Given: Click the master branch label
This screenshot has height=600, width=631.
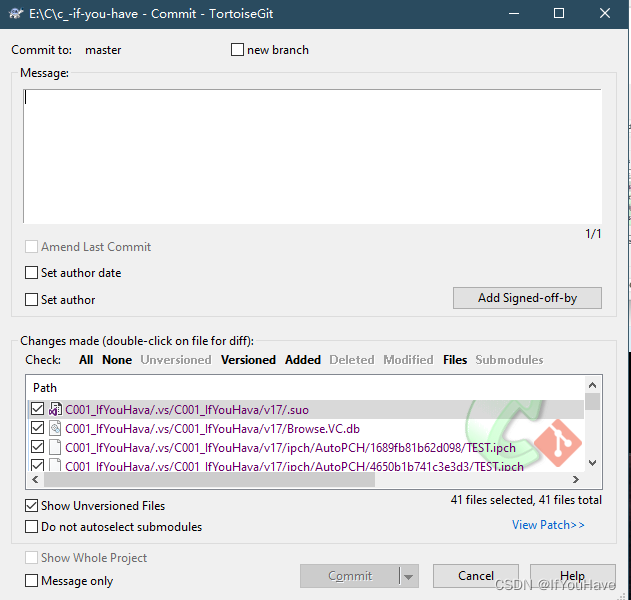Looking at the screenshot, I should pos(103,50).
